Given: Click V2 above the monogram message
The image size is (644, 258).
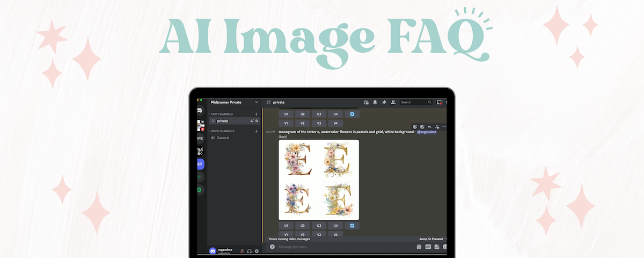Looking at the screenshot, I should tap(303, 123).
